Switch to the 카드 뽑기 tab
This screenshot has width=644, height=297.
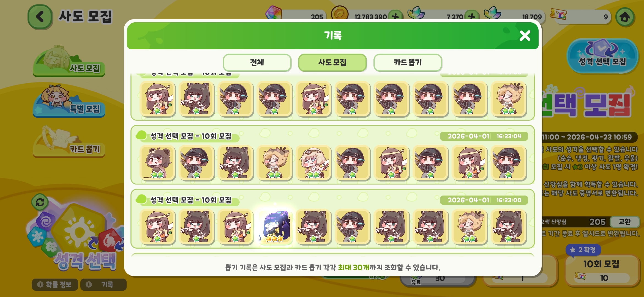pyautogui.click(x=408, y=62)
